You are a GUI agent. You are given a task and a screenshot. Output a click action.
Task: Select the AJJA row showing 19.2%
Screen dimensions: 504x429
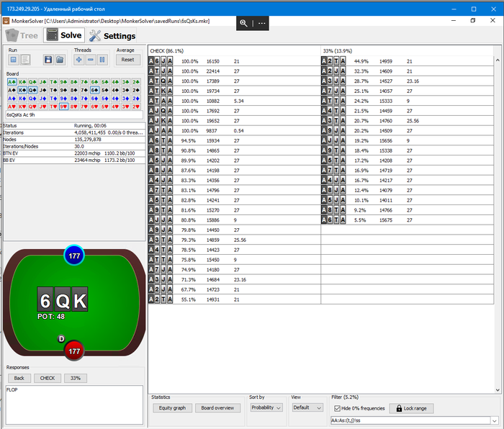tap(407, 140)
